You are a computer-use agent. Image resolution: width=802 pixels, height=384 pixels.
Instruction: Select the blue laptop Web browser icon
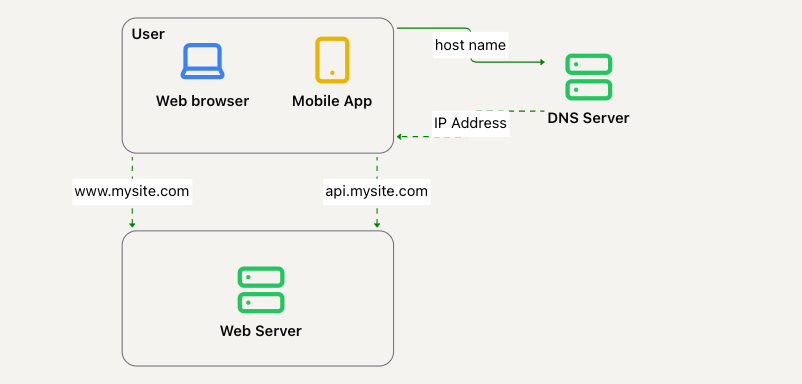(202, 61)
